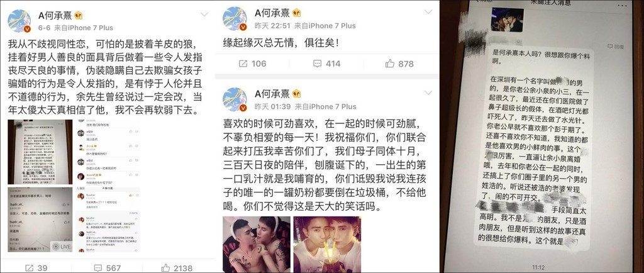Screen dimensions: 644x273
Task: Open the comment icon showing 414
Action: 317,64
